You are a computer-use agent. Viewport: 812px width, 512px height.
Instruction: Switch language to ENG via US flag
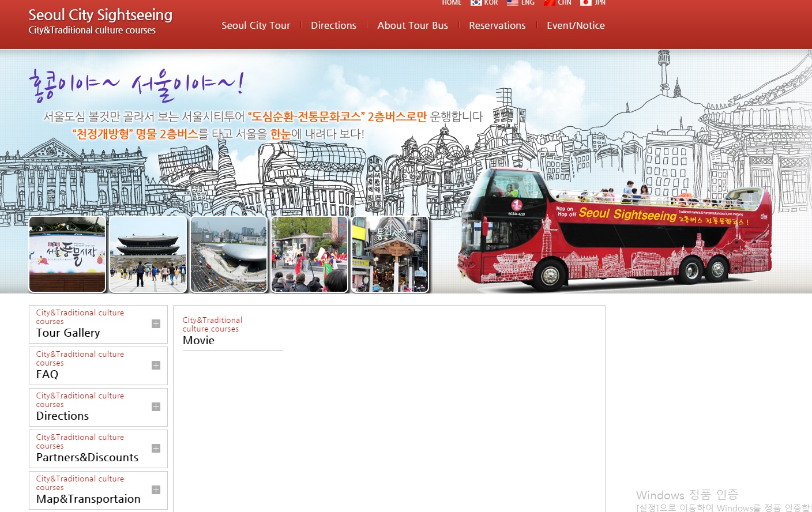coord(520,2)
